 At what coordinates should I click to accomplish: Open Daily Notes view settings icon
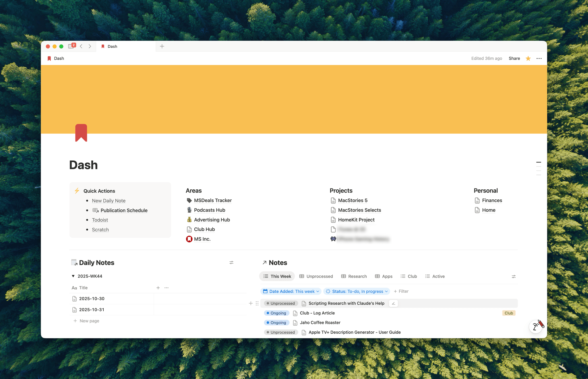(x=231, y=263)
